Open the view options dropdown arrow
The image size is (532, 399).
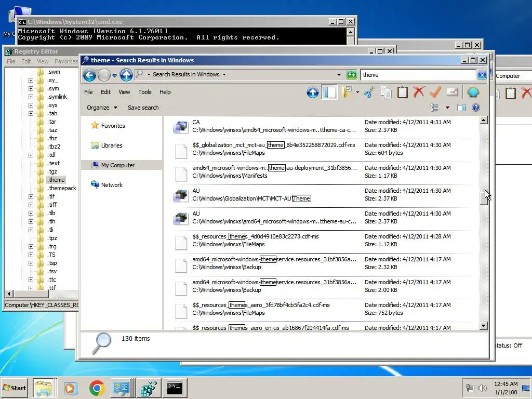pos(447,108)
